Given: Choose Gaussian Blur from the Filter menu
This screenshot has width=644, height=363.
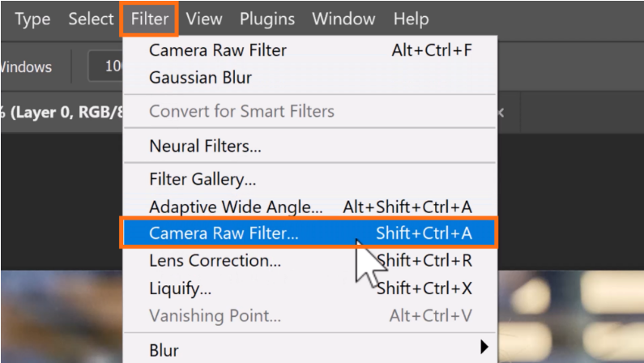Looking at the screenshot, I should tap(200, 78).
